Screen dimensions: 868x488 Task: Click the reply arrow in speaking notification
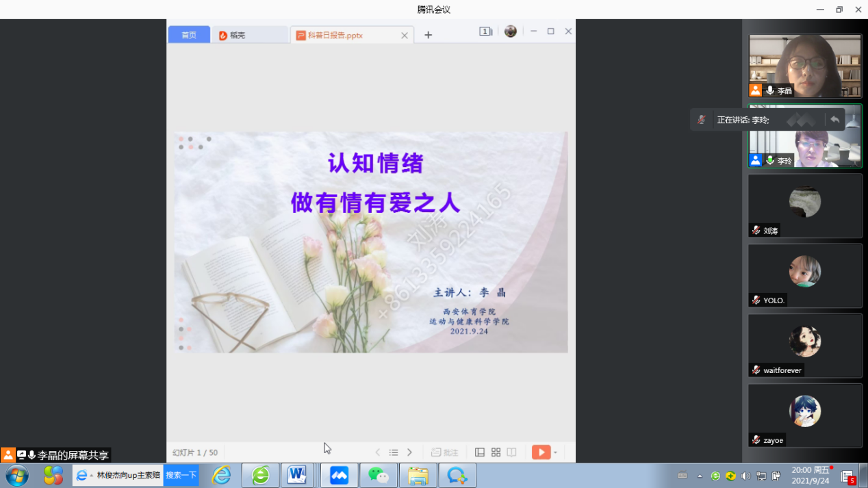tap(835, 120)
